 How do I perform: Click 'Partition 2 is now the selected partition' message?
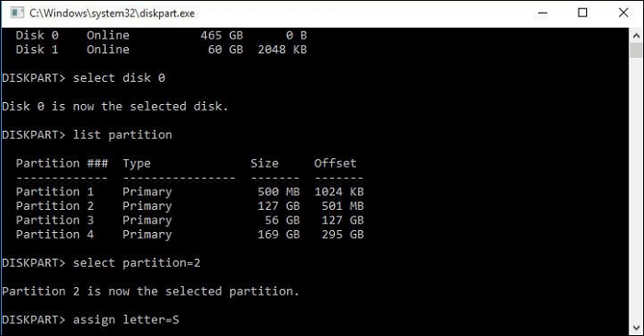[151, 291]
